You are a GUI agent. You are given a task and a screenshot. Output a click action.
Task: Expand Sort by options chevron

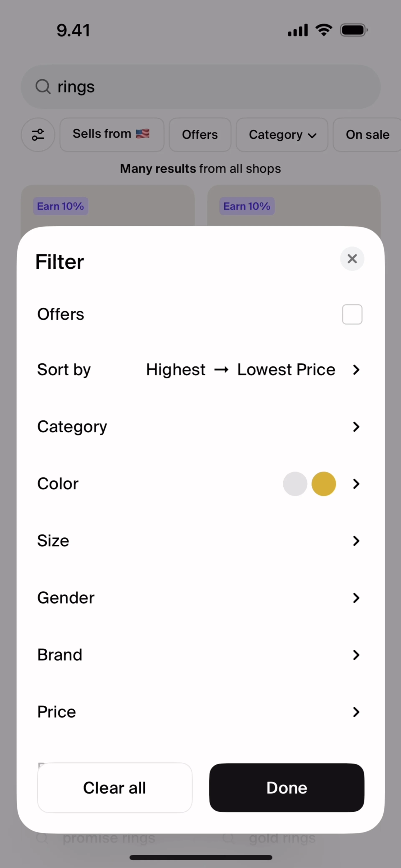[x=356, y=370]
